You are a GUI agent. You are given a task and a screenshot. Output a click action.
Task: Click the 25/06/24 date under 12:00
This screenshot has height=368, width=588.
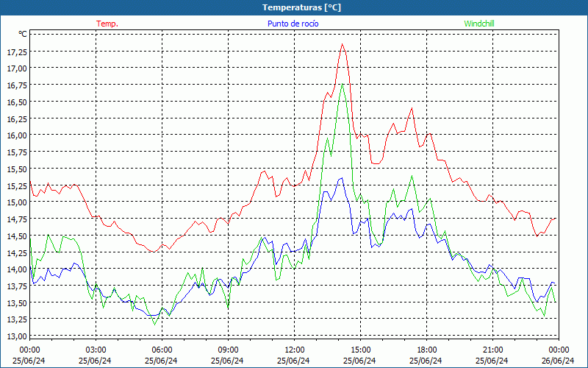pyautogui.click(x=293, y=361)
